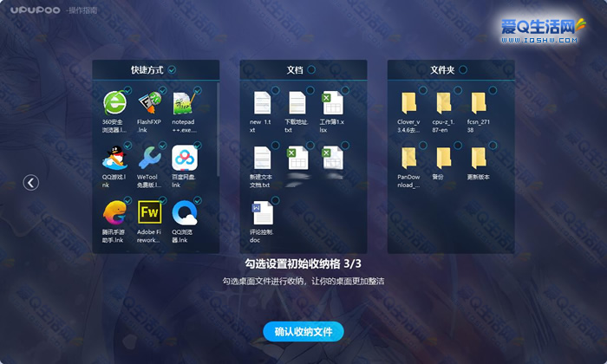The width and height of the screenshot is (607, 364).
Task: Check the 评论控制.doc checkbox
Action: pos(275,200)
